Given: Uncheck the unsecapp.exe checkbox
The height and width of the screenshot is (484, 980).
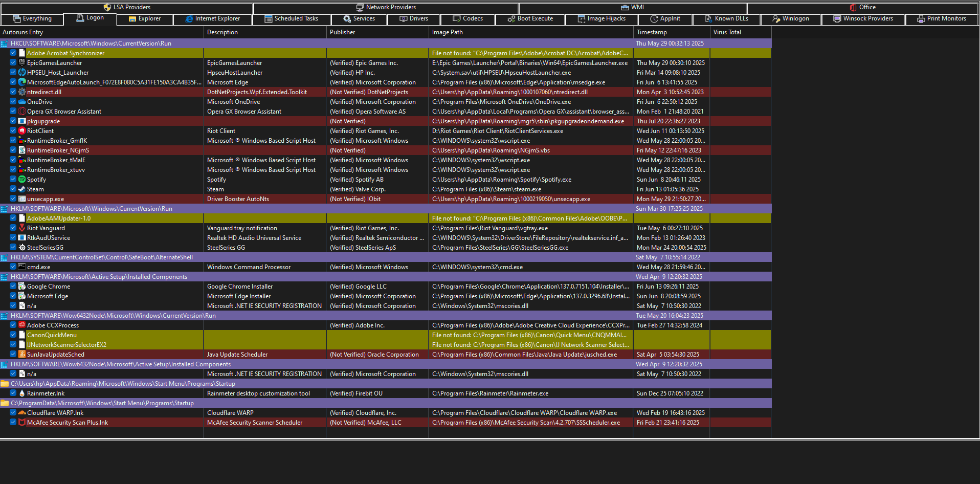Looking at the screenshot, I should click(13, 199).
